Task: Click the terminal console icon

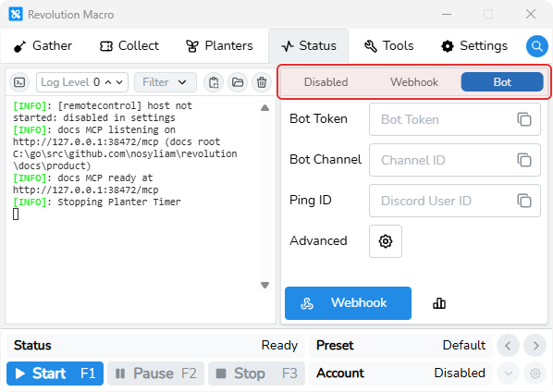Action: (x=19, y=82)
